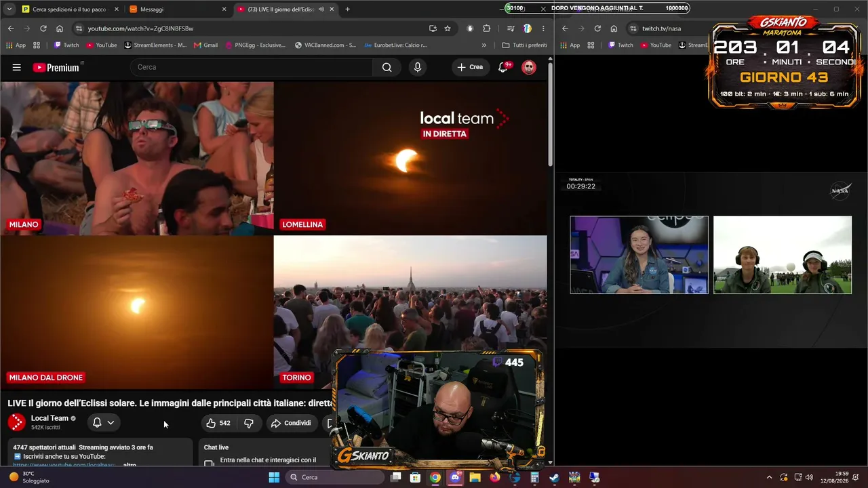Show hidden system tray icons
The height and width of the screenshot is (488, 868).
coord(769,477)
